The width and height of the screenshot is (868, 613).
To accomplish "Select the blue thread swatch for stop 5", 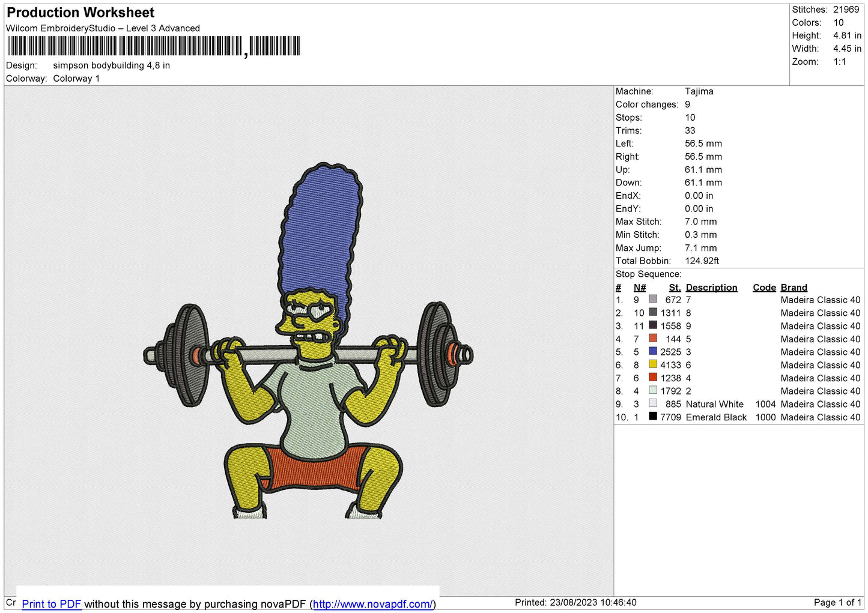I will (x=653, y=351).
